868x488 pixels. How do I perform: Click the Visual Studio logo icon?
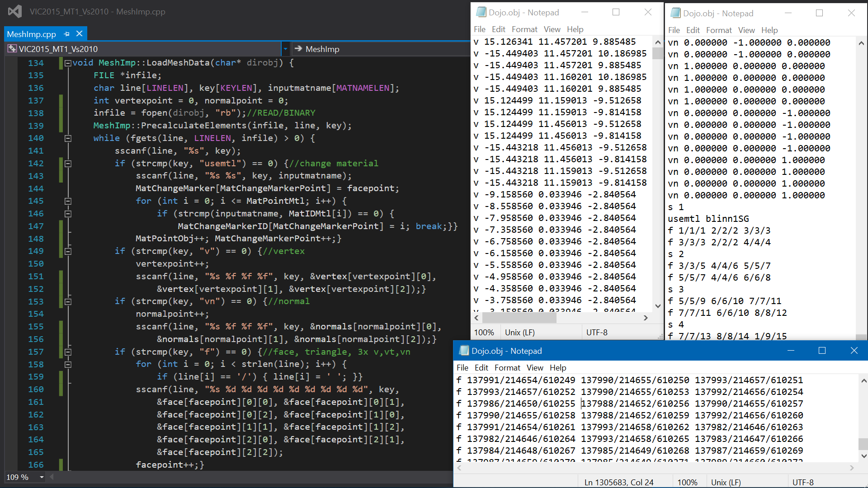[x=15, y=11]
